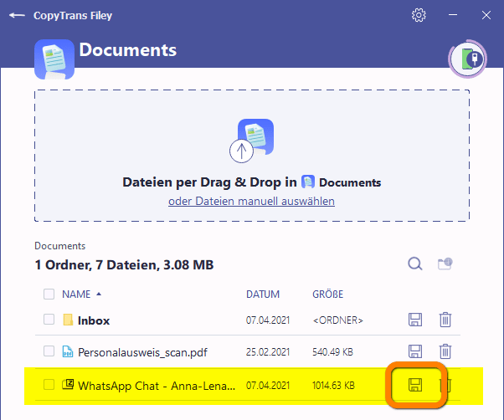Close the CopyTrans Filey window
The width and height of the screenshot is (504, 420).
click(x=486, y=15)
